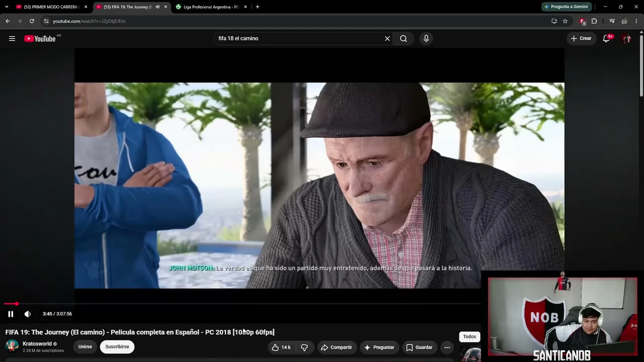Viewport: 644px width, 362px height.
Task: Mute the FIFA 19 tab audio icon
Action: pyautogui.click(x=157, y=7)
